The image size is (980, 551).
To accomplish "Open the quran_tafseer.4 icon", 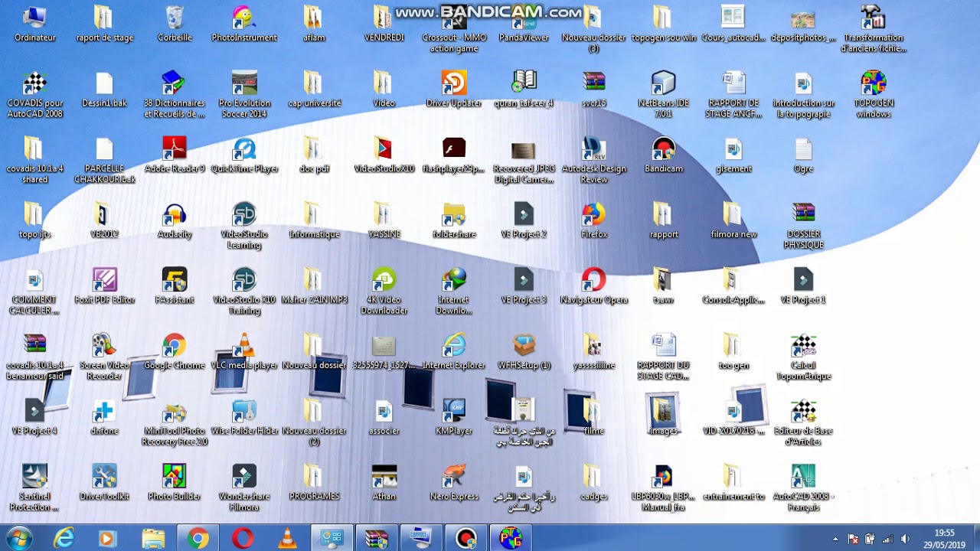I will coord(524,89).
